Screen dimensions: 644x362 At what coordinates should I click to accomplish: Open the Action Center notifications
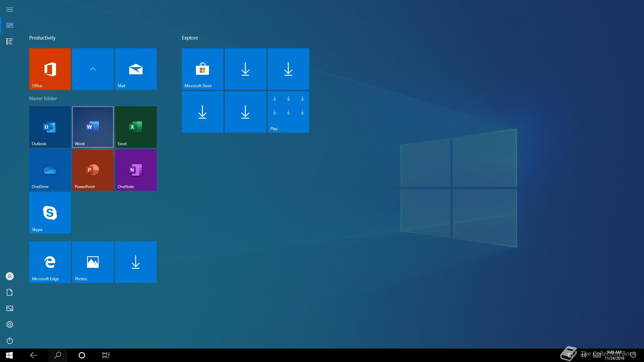[x=633, y=355]
